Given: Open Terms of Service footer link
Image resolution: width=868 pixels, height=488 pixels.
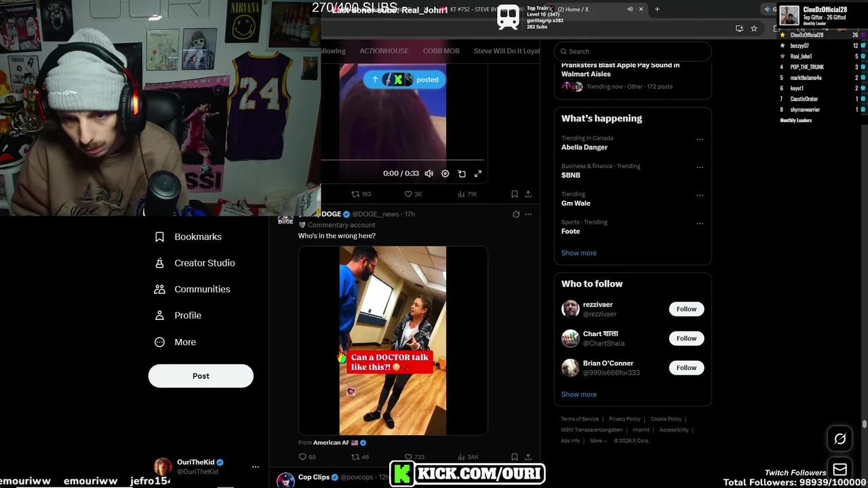Looking at the screenshot, I should pos(580,419).
